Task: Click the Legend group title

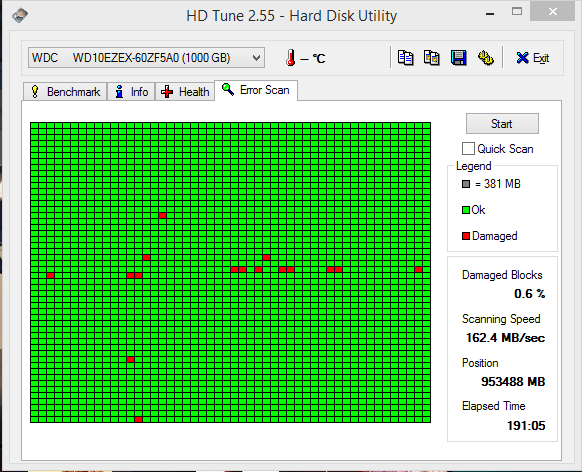Action: click(474, 166)
